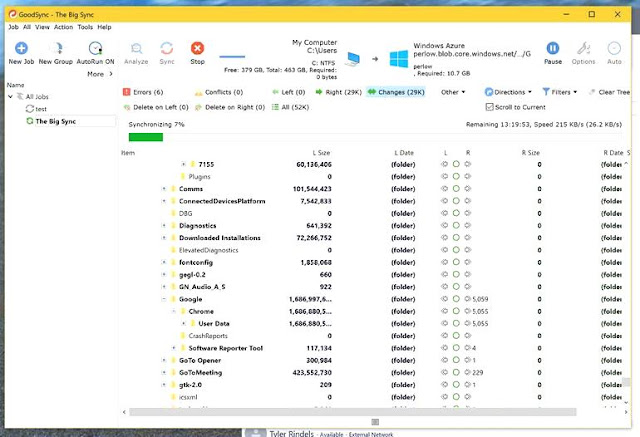Open the All menu
640x437 pixels.
(x=27, y=27)
